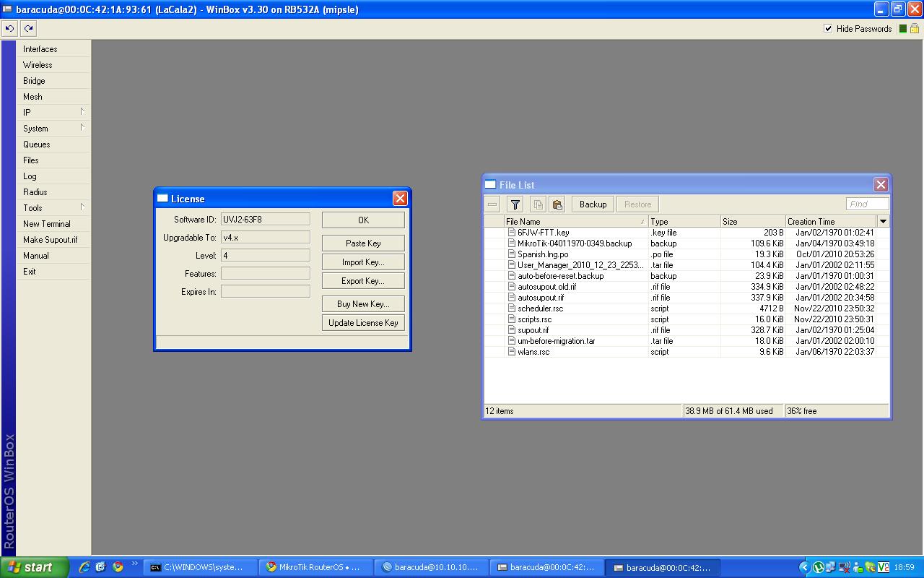Open the Queues menu item

(x=54, y=144)
